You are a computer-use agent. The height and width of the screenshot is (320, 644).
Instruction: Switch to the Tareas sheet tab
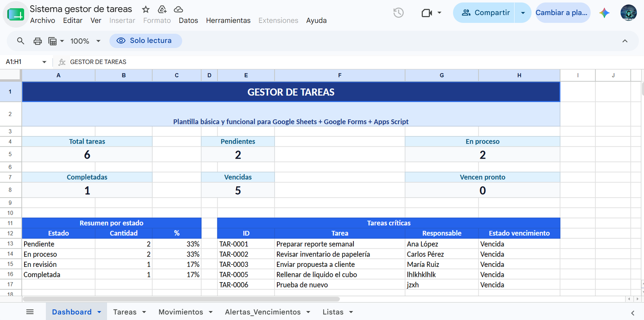[125, 312]
